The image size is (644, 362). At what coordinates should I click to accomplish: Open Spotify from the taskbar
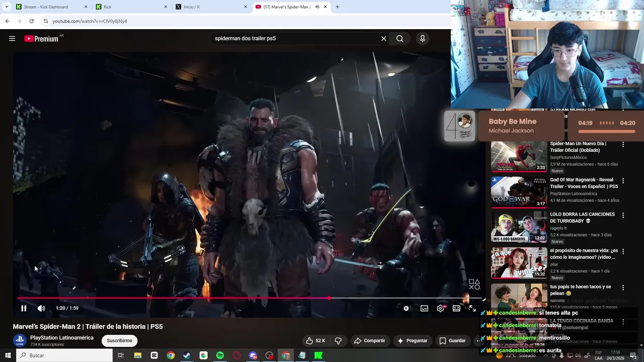[220, 355]
